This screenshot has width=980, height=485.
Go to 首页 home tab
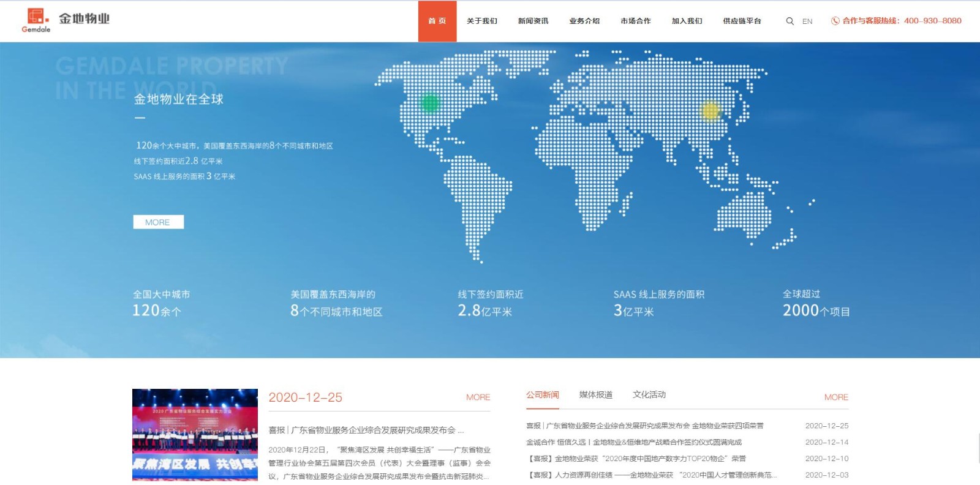437,21
